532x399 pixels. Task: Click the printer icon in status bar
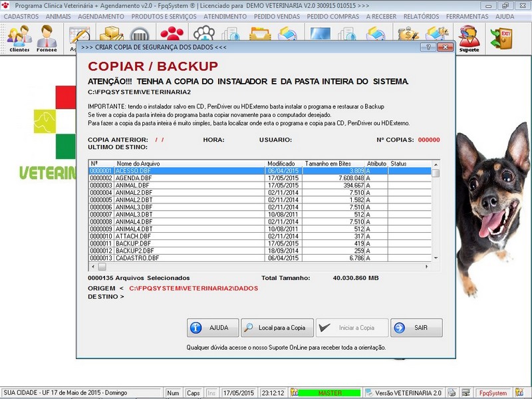tap(452, 392)
